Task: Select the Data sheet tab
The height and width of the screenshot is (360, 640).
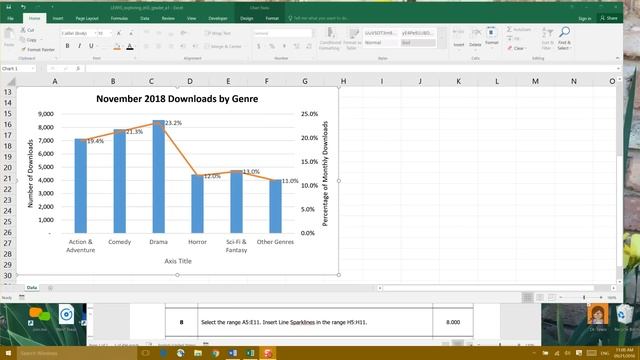Action: (x=32, y=288)
